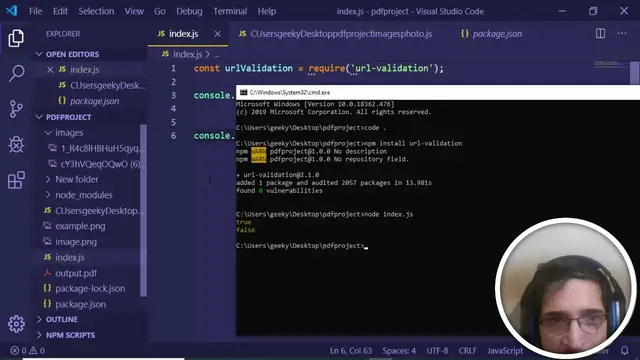Open the Help menu
This screenshot has height=360, width=640.
pyautogui.click(x=267, y=11)
